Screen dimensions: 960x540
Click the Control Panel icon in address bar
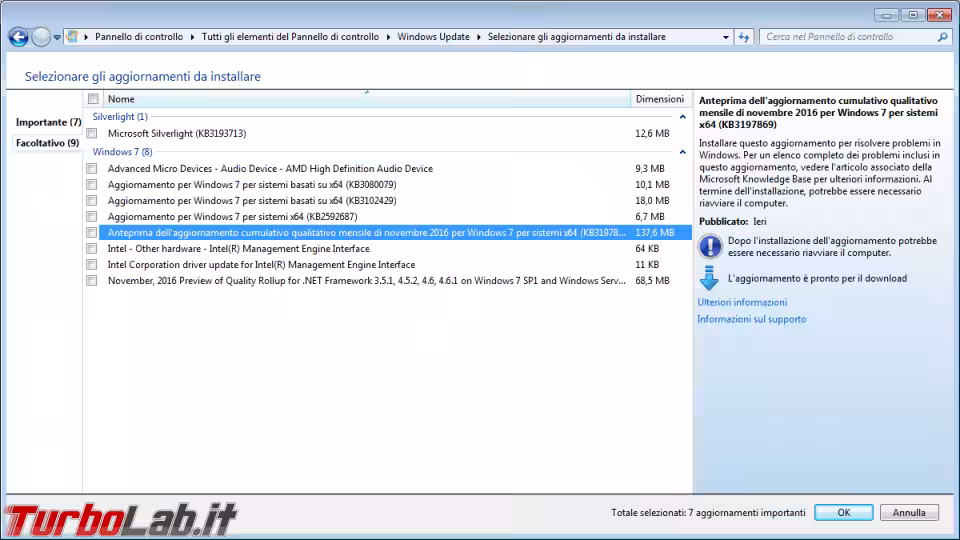tap(72, 37)
